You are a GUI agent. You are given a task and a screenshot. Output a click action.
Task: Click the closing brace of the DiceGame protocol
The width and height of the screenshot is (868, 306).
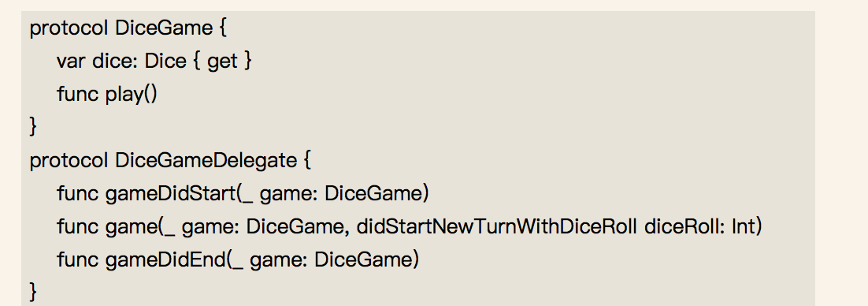(33, 127)
